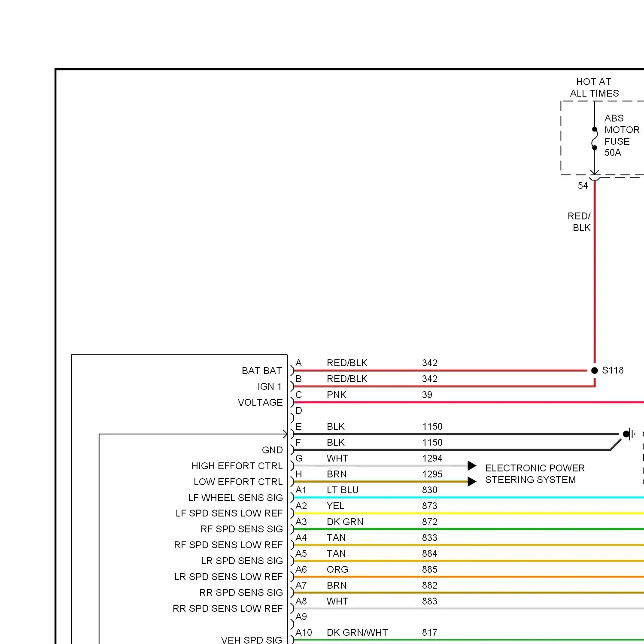Click connector pin label "A1"

click(301, 490)
